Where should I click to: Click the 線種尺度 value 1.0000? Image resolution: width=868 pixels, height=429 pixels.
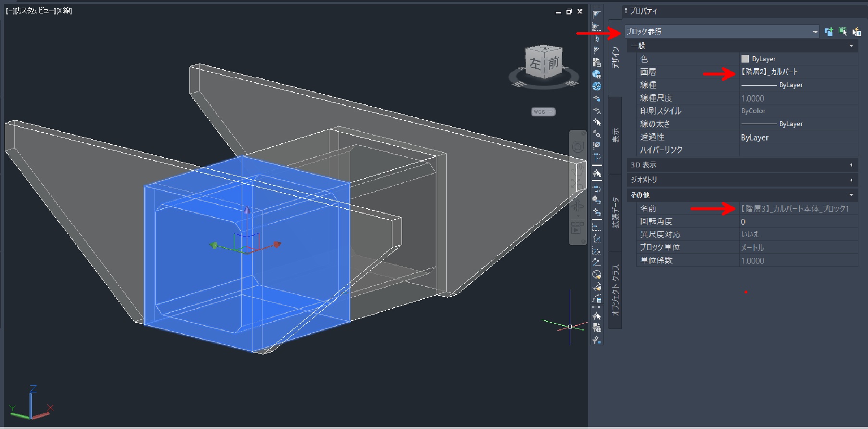798,98
